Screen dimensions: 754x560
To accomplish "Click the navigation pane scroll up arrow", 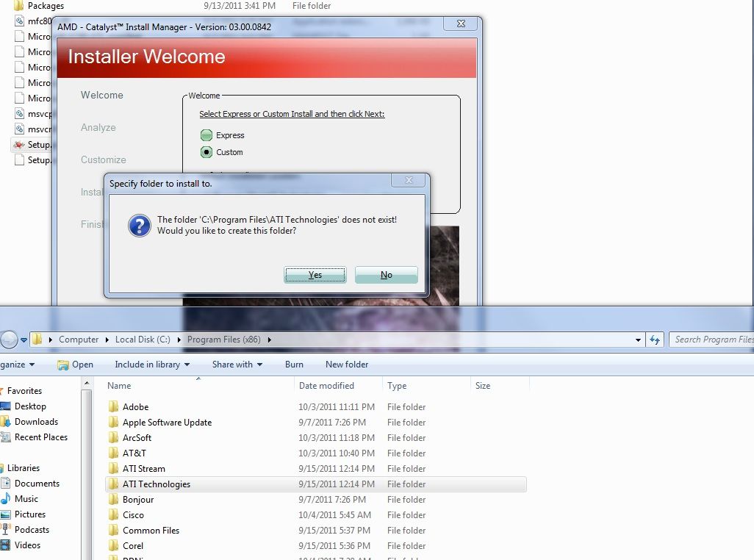I will click(87, 383).
